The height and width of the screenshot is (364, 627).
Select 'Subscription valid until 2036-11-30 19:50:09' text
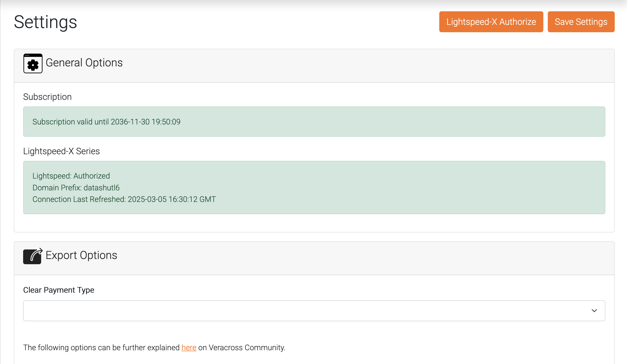tap(106, 121)
